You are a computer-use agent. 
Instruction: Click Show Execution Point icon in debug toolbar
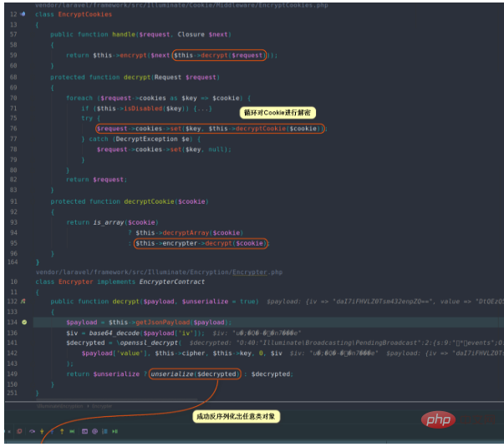point(19,431)
